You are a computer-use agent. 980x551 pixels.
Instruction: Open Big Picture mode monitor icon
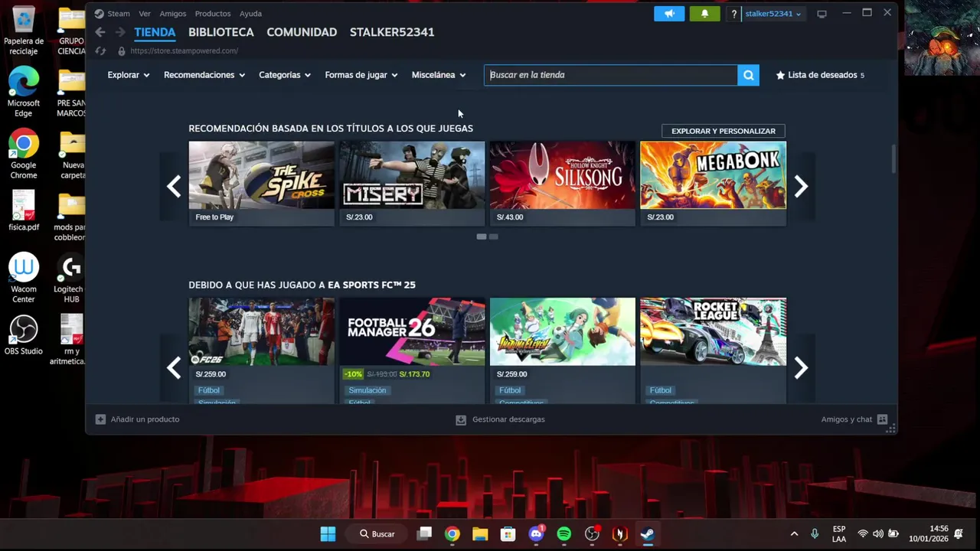(822, 14)
